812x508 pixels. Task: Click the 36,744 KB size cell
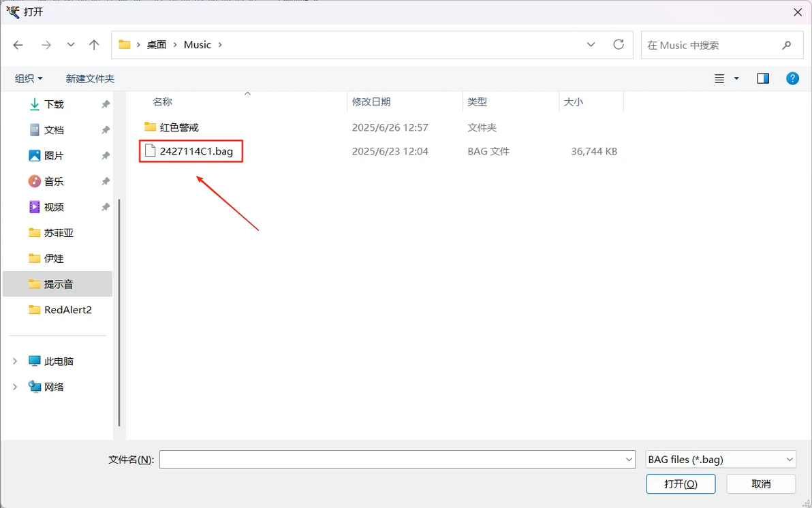(594, 151)
